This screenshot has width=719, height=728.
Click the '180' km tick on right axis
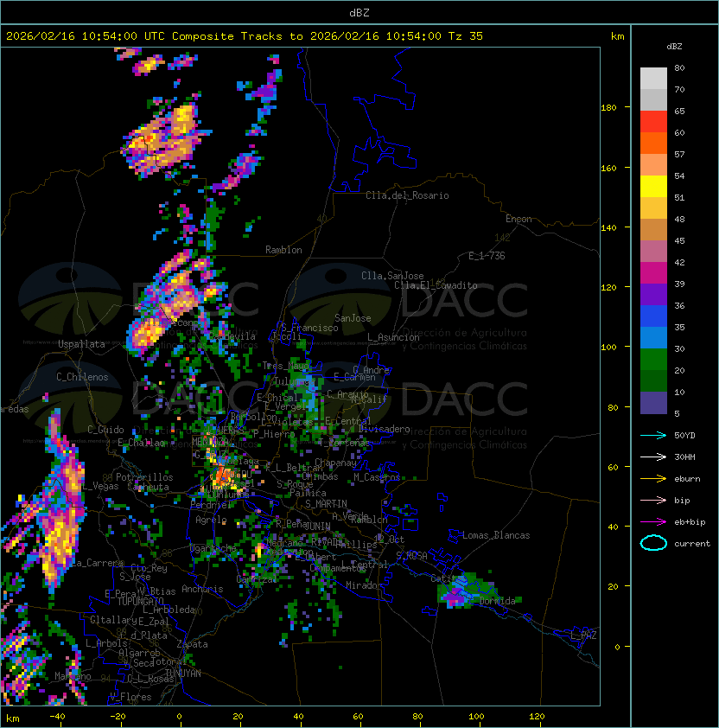[608, 107]
